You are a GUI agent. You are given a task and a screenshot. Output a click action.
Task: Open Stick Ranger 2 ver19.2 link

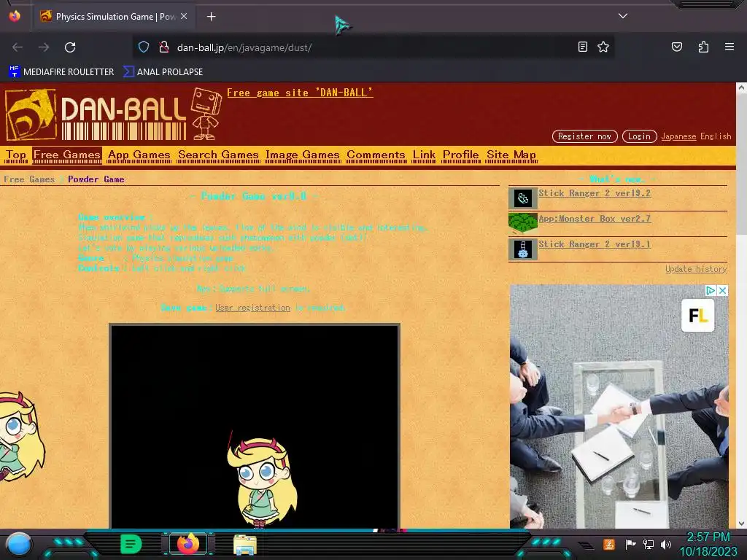click(x=595, y=192)
